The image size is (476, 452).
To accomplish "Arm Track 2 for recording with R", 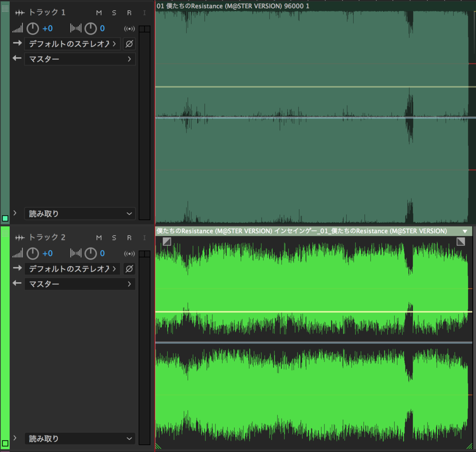I will [x=129, y=238].
